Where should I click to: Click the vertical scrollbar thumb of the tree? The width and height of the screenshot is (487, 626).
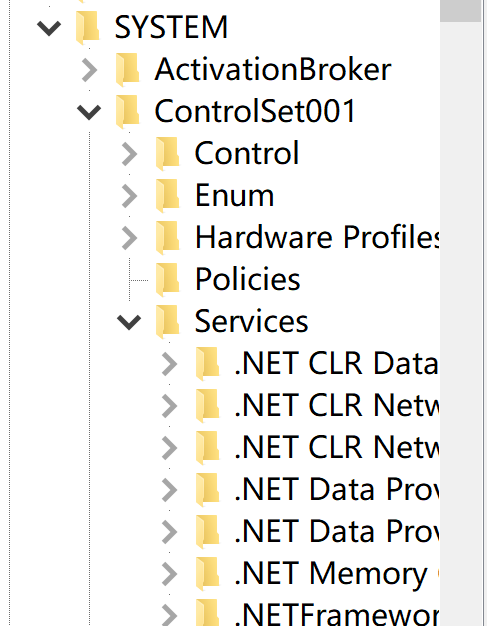pyautogui.click(x=461, y=10)
